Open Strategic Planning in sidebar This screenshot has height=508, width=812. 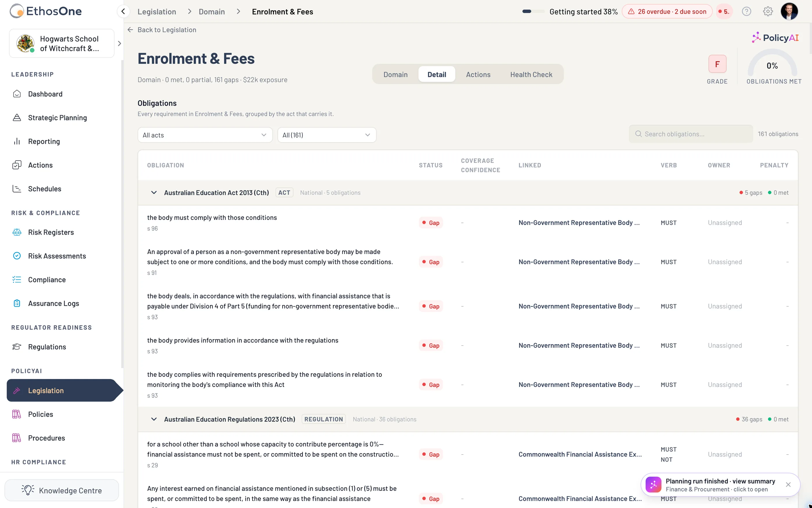point(57,118)
